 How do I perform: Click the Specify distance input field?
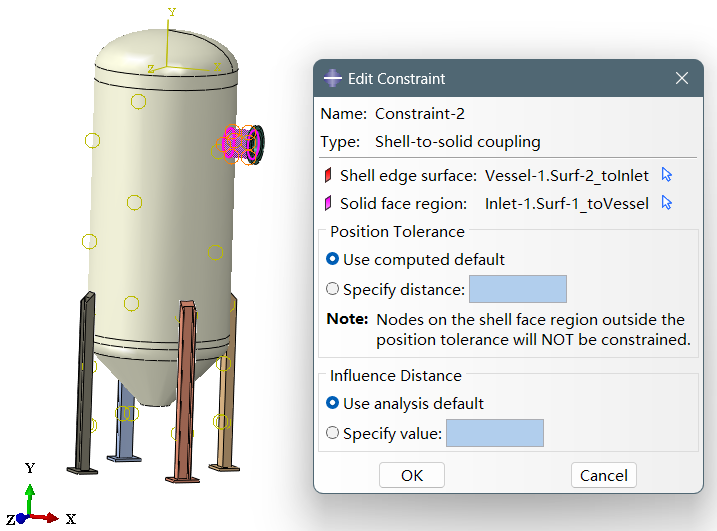518,289
